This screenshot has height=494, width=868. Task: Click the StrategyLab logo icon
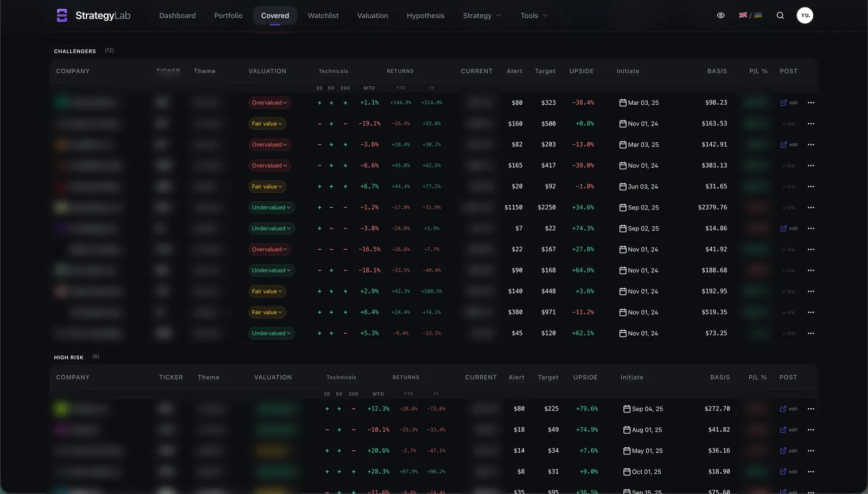click(x=62, y=15)
